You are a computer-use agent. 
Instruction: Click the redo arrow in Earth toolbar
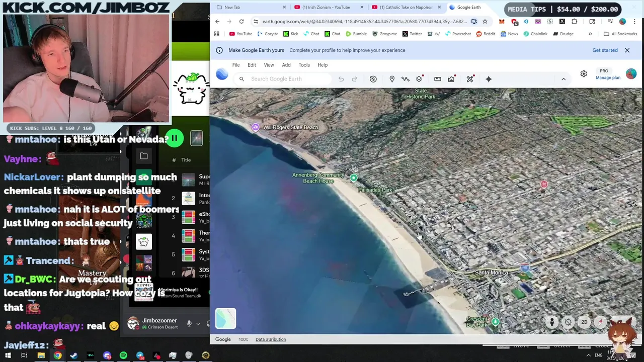pyautogui.click(x=354, y=79)
